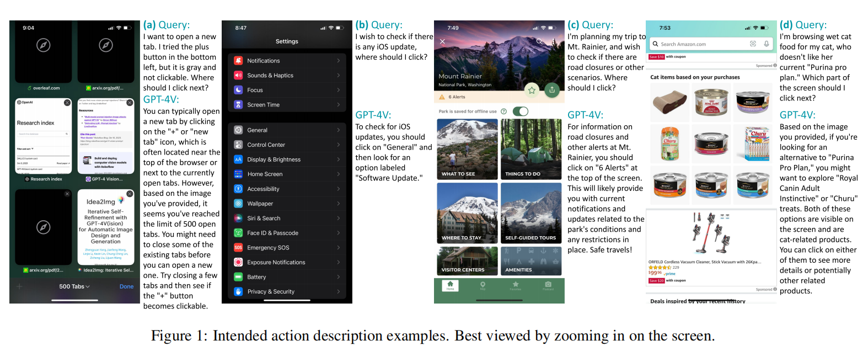Open the Where To Stay tile
This screenshot has height=351, width=868.
[467, 213]
